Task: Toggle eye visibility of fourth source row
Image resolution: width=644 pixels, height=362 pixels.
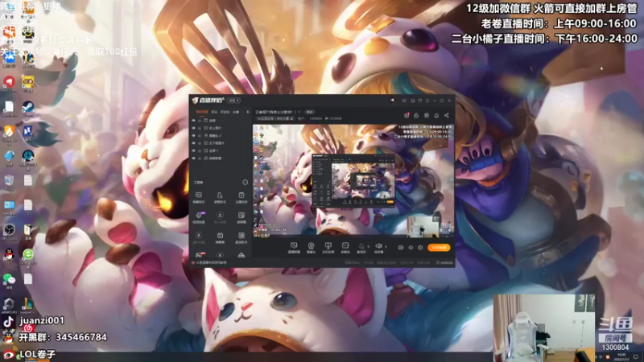Action: [193, 143]
